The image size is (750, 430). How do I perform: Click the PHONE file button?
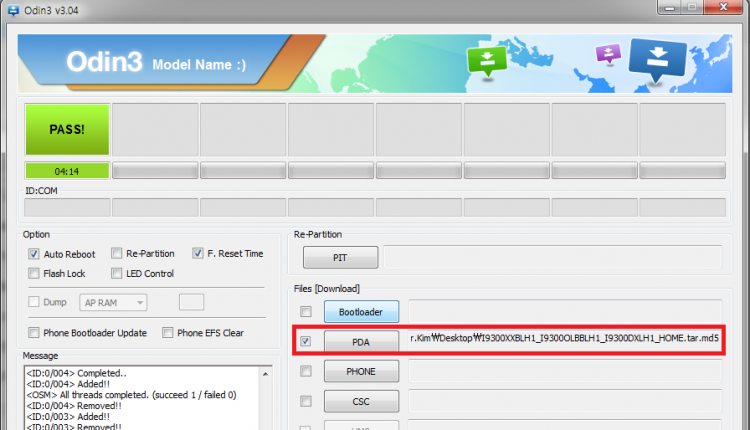pyautogui.click(x=360, y=371)
